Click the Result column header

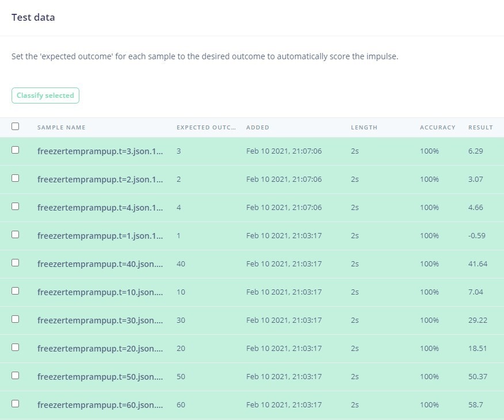pyautogui.click(x=480, y=127)
